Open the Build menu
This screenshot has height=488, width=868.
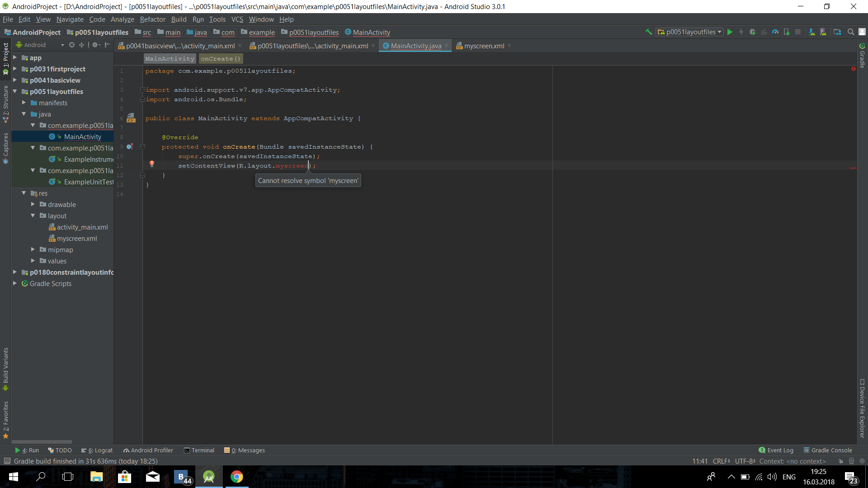point(179,19)
